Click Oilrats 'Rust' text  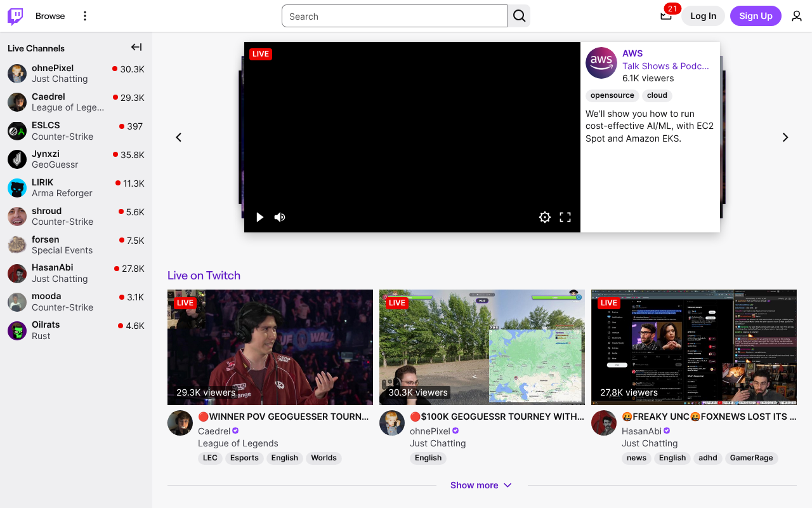click(41, 336)
